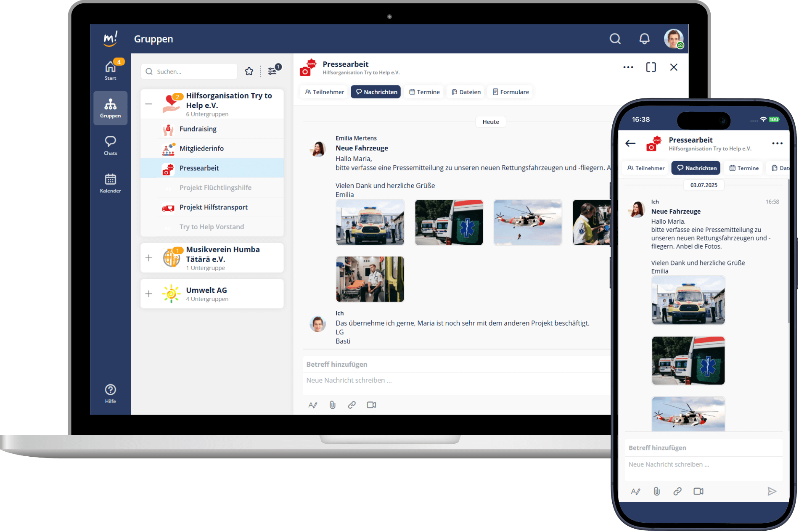Open Chats in the left sidebar
The height and width of the screenshot is (532, 799).
coord(111,146)
